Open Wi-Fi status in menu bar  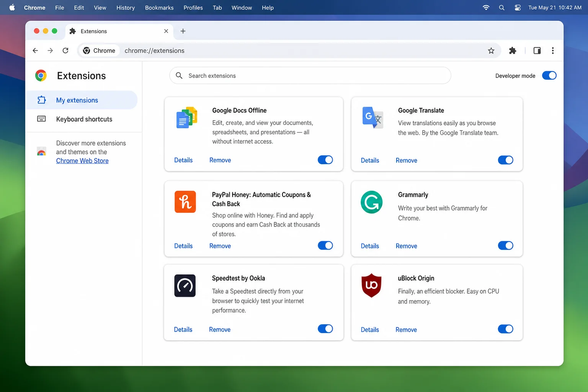(x=486, y=7)
